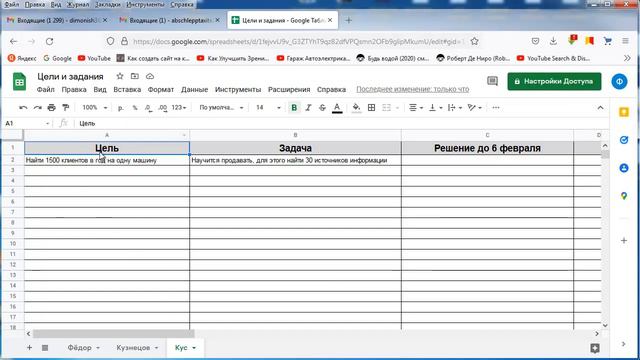Bookmark page with star in address bar
The height and width of the screenshot is (360, 640).
pos(474,41)
